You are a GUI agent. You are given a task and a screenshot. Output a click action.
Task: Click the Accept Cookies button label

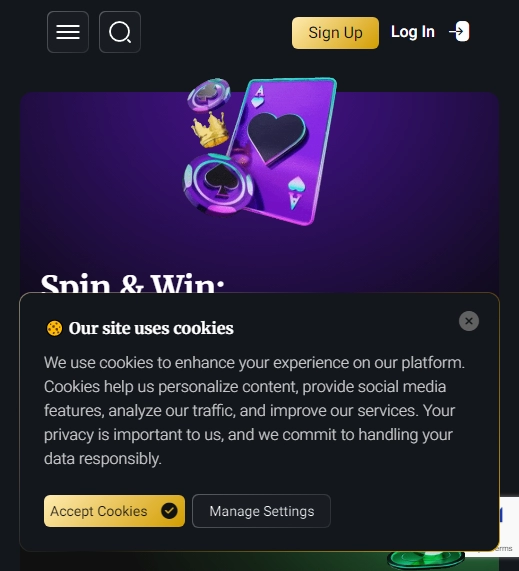[x=99, y=511]
